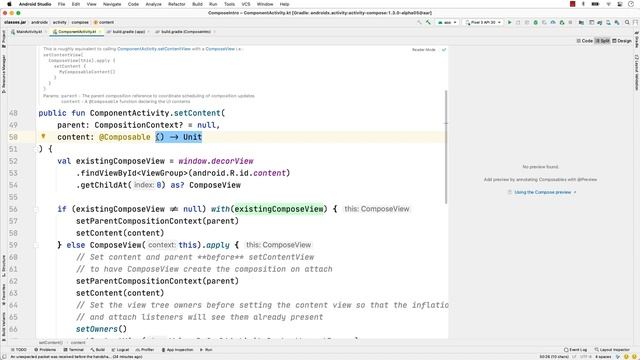Click the Apple menu icon

tap(9, 4)
